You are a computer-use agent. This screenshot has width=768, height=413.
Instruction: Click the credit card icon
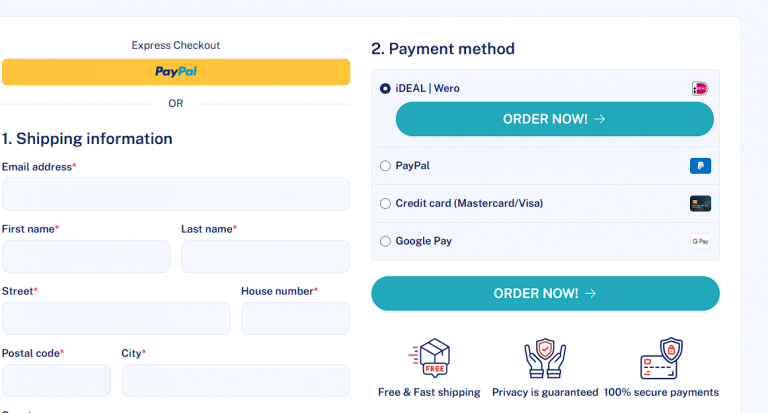tap(700, 204)
